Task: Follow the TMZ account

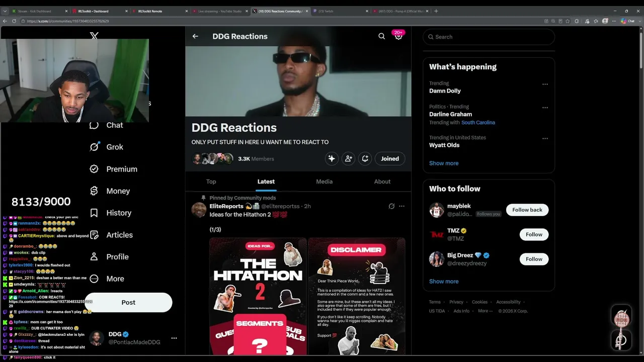Action: 534,234
